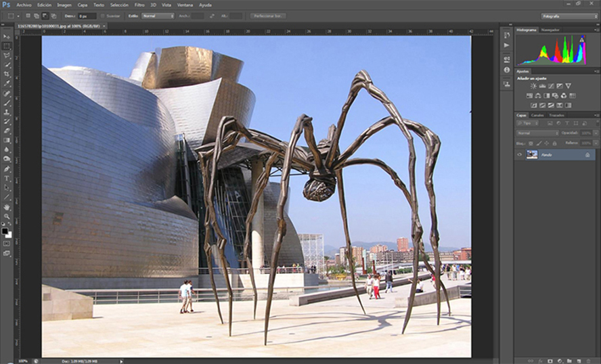
Task: Select the Blur tool
Action: 7,150
